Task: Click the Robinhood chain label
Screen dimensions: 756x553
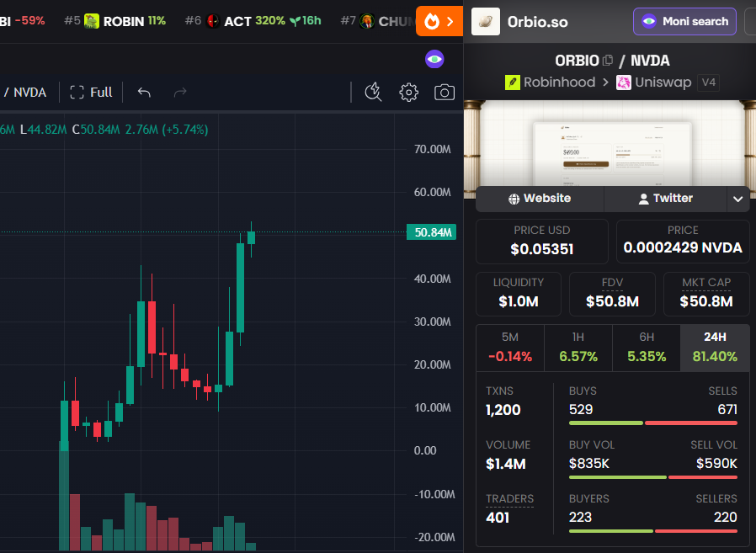Action: (x=559, y=82)
